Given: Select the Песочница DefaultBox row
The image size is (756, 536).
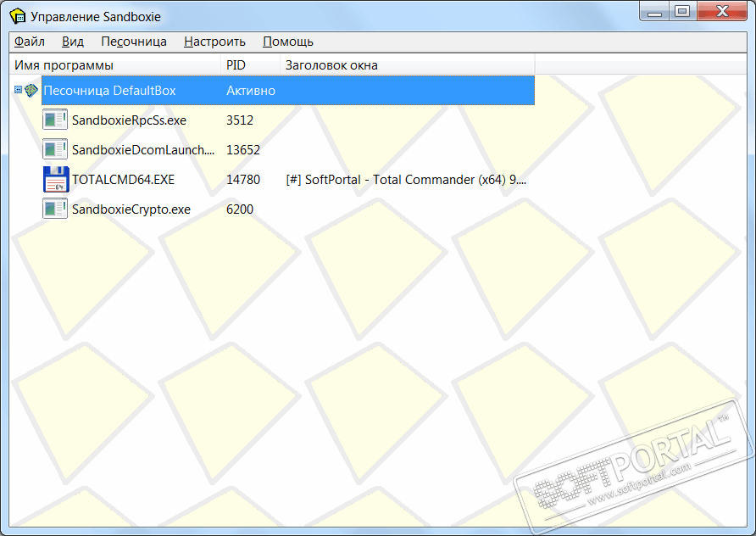Looking at the screenshot, I should 288,90.
